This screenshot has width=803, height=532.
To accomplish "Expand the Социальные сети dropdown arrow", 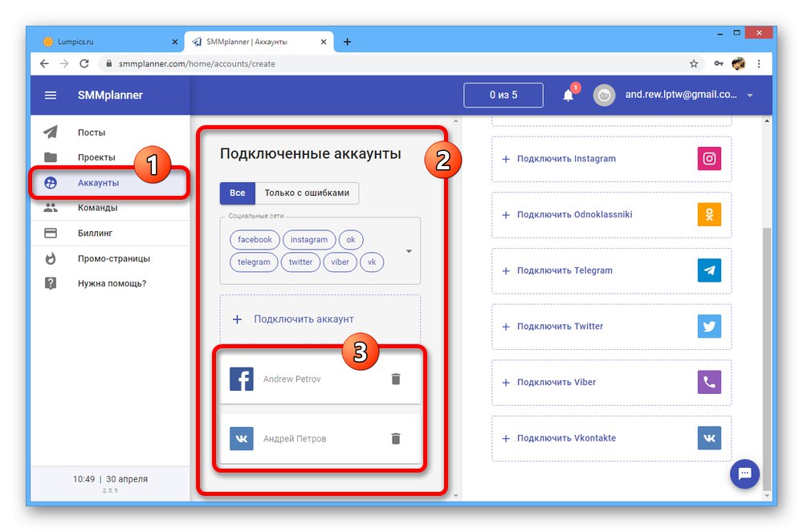I will coord(409,251).
